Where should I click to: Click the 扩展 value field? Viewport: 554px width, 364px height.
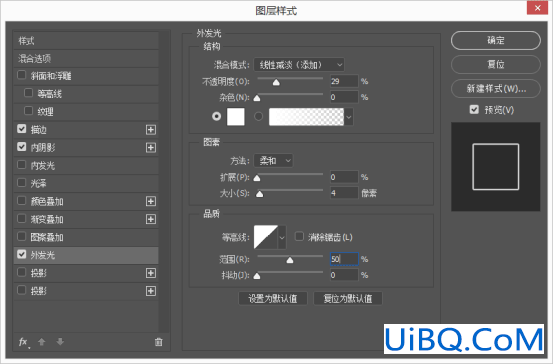coord(344,177)
